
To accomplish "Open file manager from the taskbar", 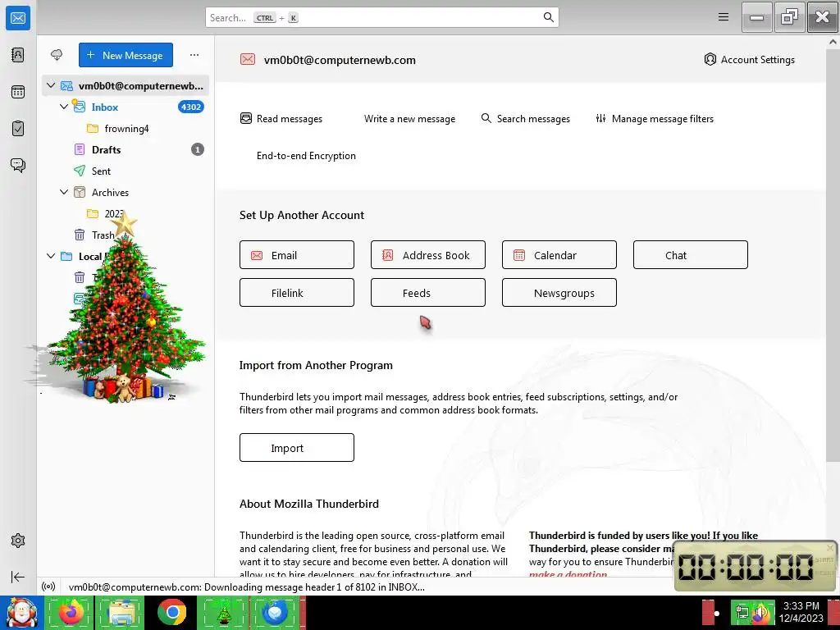I will (121, 612).
